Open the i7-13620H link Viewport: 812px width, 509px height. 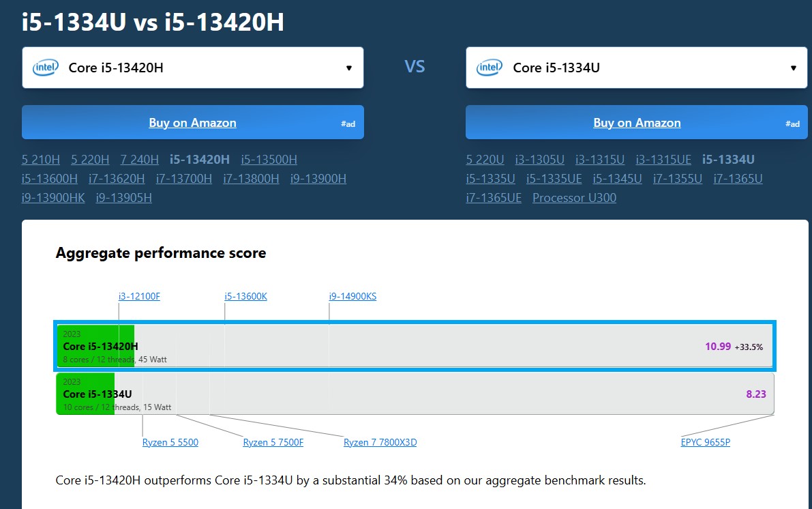(x=117, y=179)
